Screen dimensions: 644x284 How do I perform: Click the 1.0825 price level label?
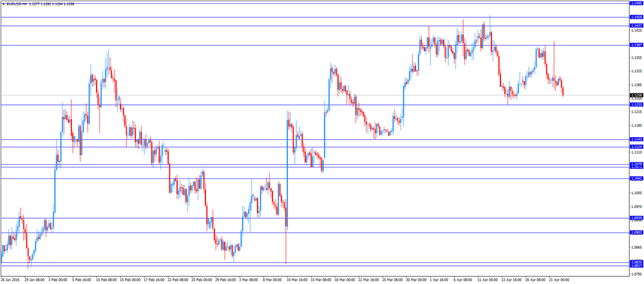tap(636, 262)
